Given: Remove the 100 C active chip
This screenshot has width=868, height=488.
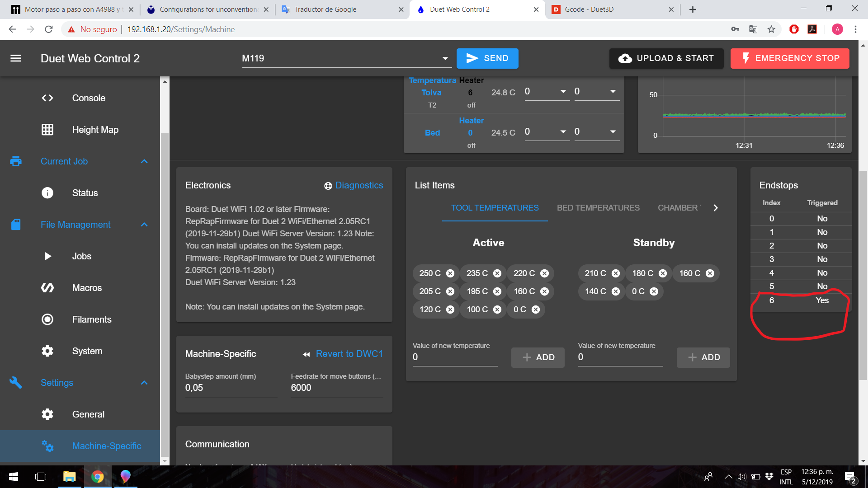Looking at the screenshot, I should [x=497, y=310].
